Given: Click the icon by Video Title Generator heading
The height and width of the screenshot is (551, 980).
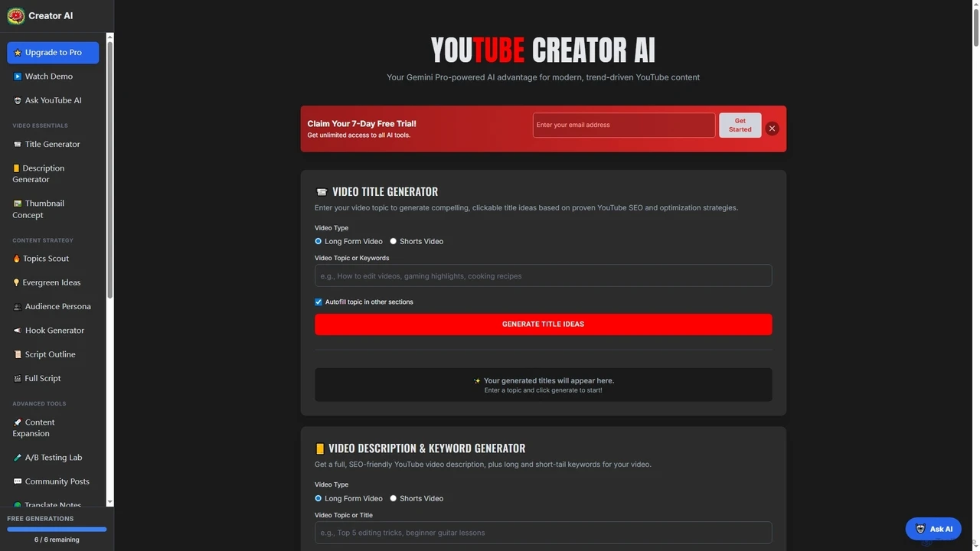Looking at the screenshot, I should point(322,192).
